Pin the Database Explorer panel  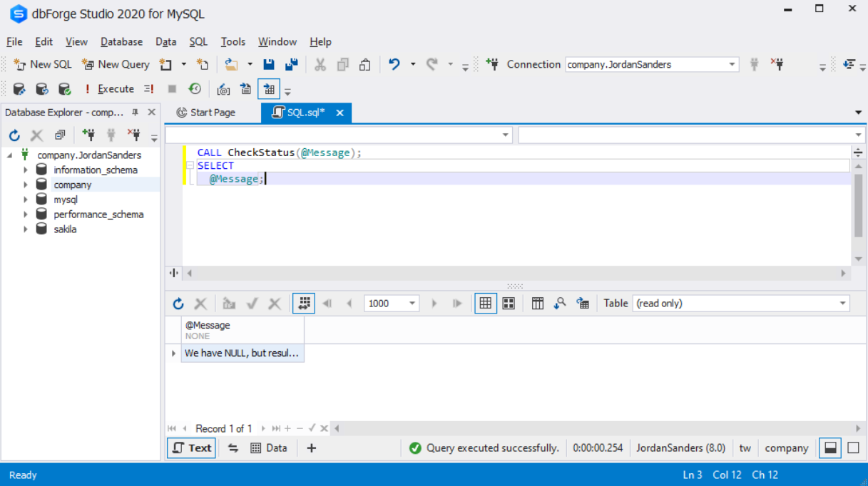136,113
